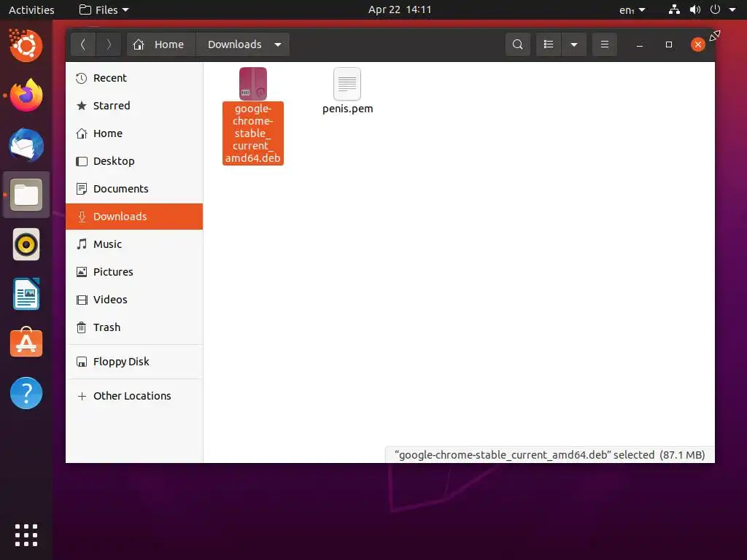Open the hamburger main menu
The height and width of the screenshot is (560, 747).
(x=605, y=44)
